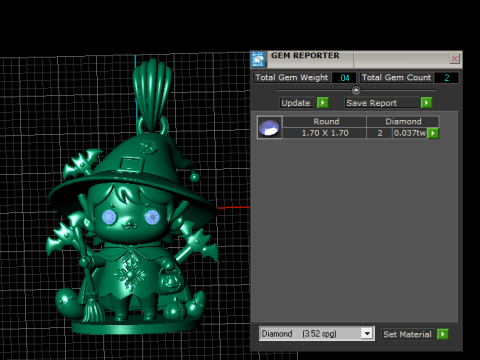This screenshot has width=480, height=360.
Task: Click green arrow next to Set Material
Action: coord(442,334)
